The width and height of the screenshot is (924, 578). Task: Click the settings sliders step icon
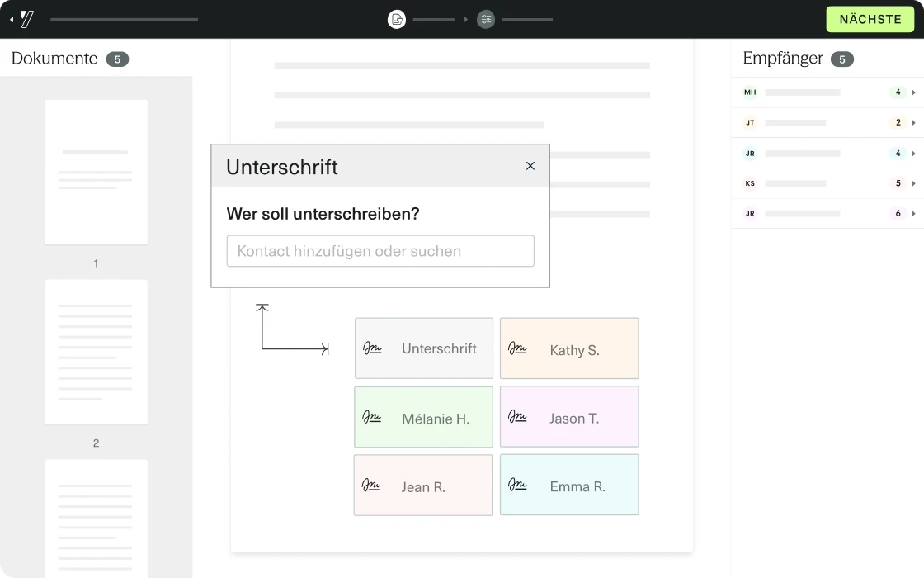pos(486,19)
